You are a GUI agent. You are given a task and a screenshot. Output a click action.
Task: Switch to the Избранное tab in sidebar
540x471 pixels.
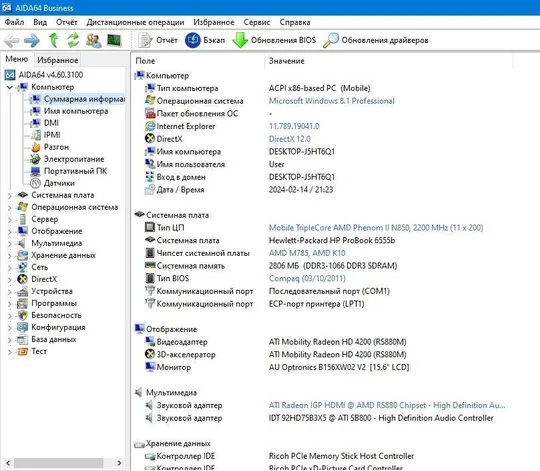58,60
